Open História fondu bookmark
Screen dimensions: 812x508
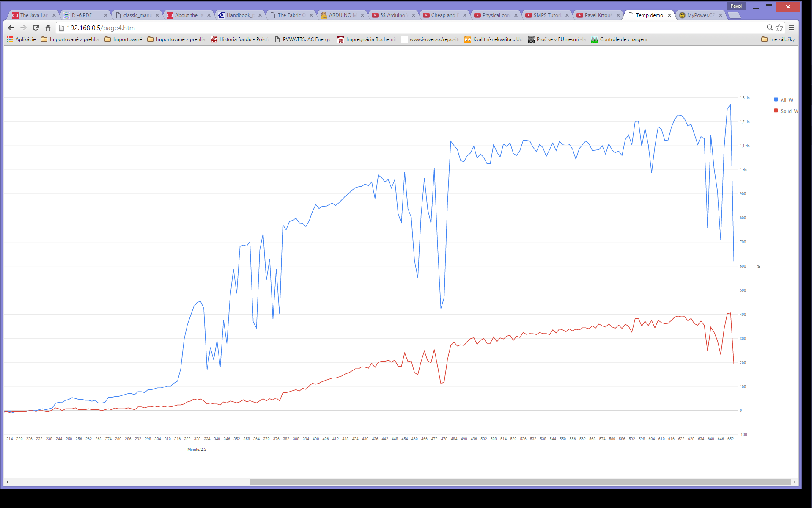pos(239,39)
